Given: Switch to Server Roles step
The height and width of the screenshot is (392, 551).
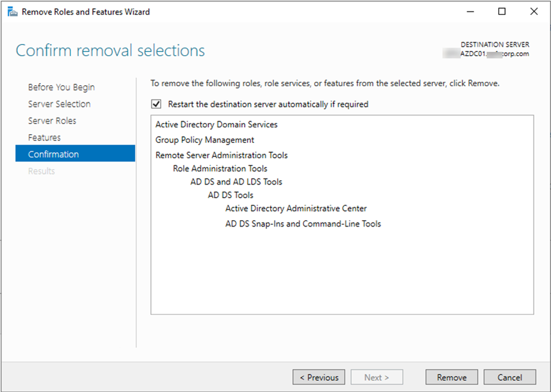Looking at the screenshot, I should click(x=52, y=121).
